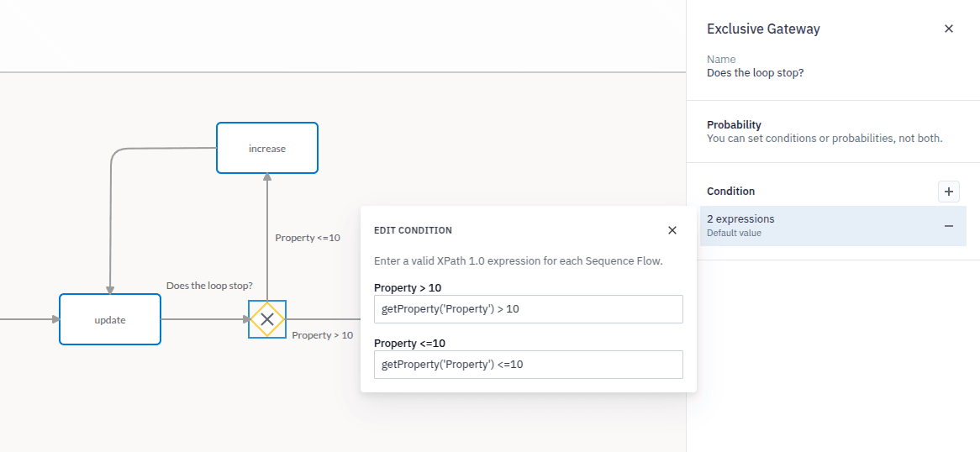
Task: Click the Property > 10 flow label on canvas
Action: 323,335
